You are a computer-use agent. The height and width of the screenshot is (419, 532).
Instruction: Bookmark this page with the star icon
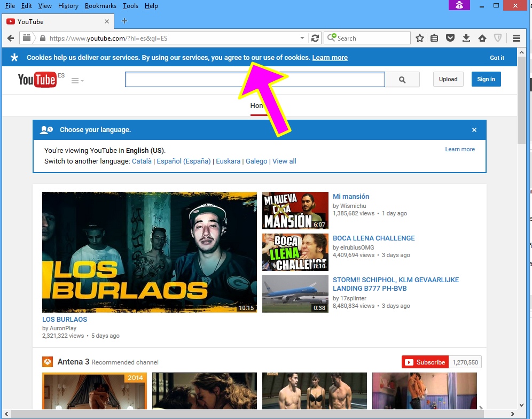[x=420, y=38]
